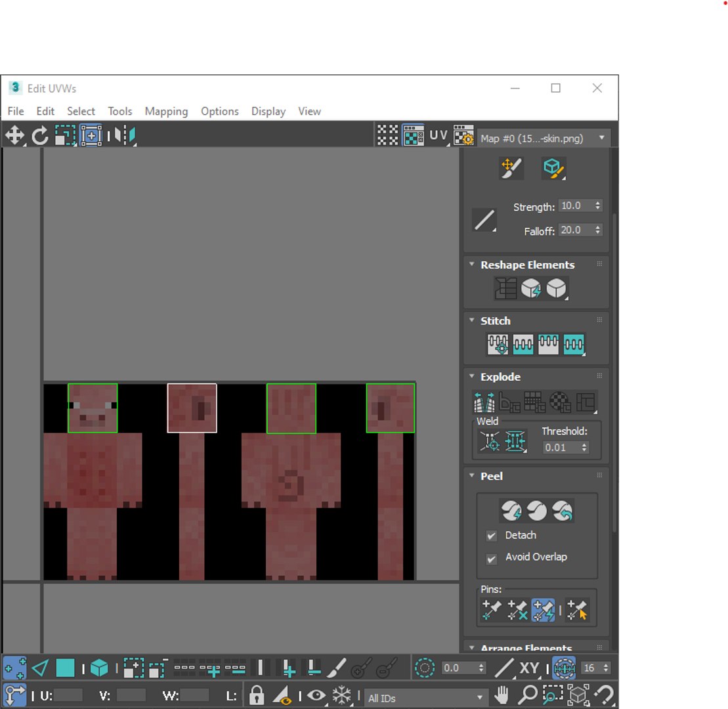Click the second Stitch icon, teal bottom

tap(523, 345)
